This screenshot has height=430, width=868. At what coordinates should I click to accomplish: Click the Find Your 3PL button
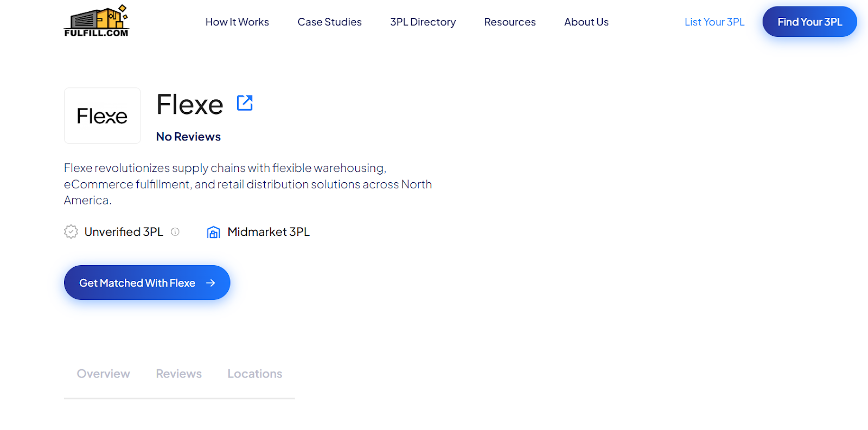[810, 22]
